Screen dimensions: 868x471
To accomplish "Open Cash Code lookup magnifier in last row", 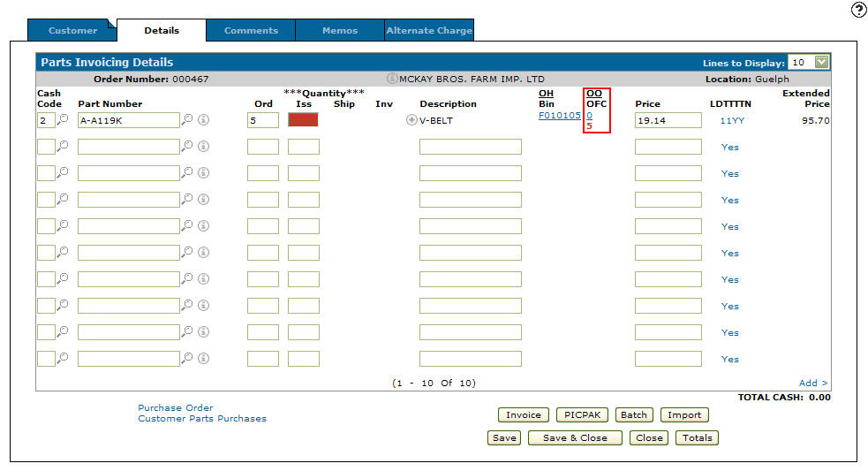I will pyautogui.click(x=63, y=357).
